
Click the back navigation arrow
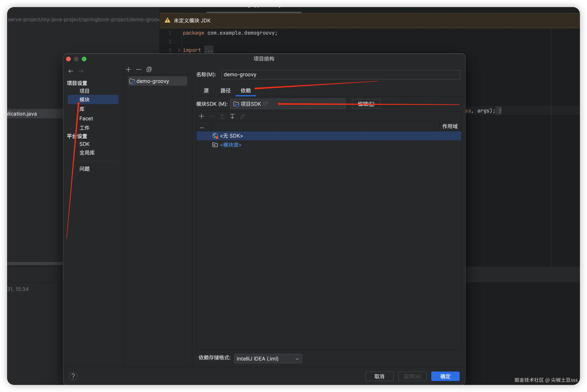click(71, 71)
